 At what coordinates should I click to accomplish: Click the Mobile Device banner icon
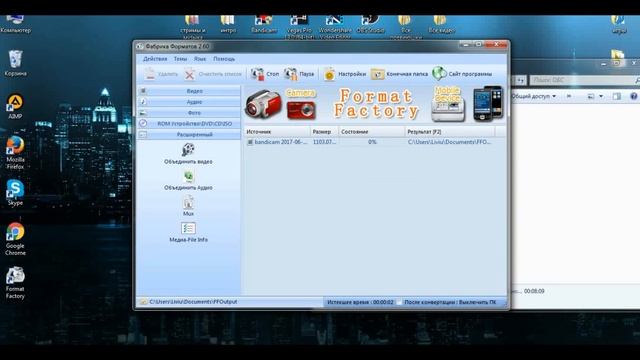tap(448, 104)
